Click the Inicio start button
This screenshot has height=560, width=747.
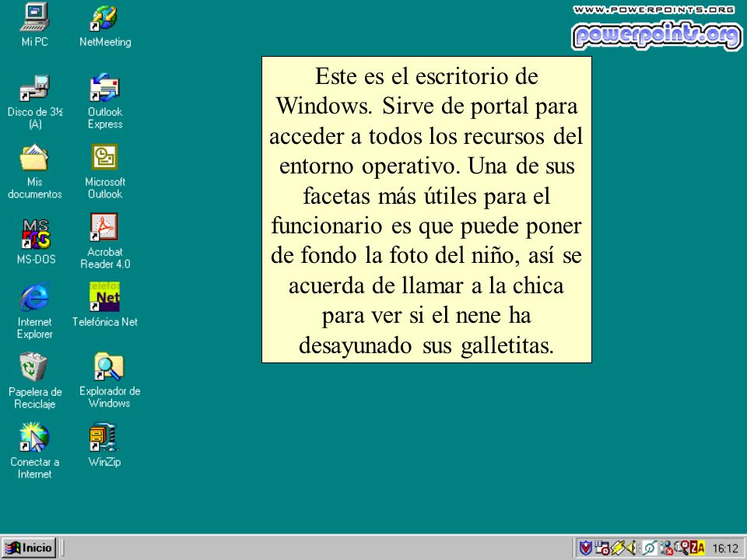(x=29, y=548)
